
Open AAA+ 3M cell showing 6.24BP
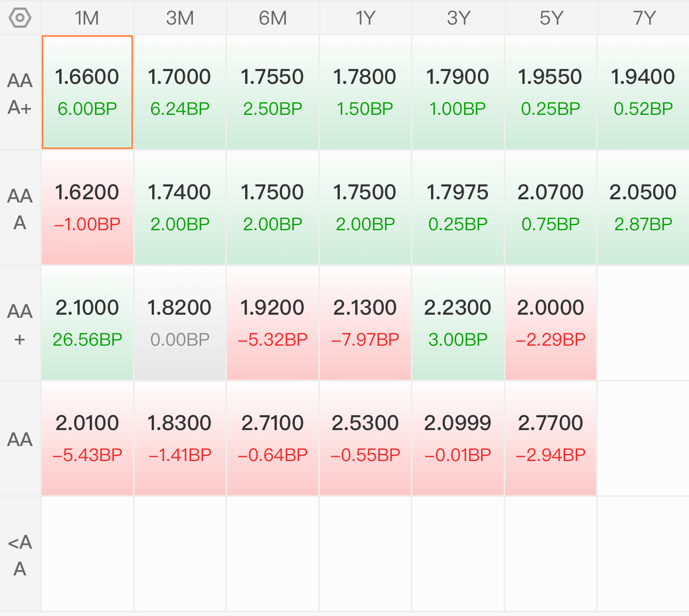(180, 92)
